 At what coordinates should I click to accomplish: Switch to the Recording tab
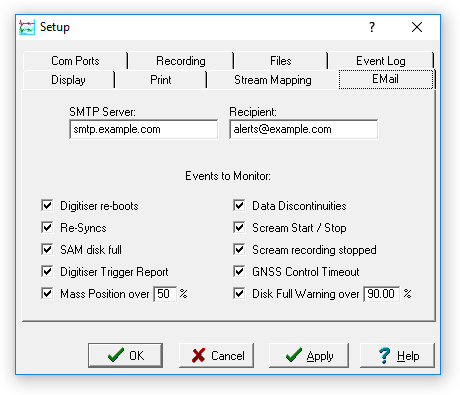pos(181,61)
